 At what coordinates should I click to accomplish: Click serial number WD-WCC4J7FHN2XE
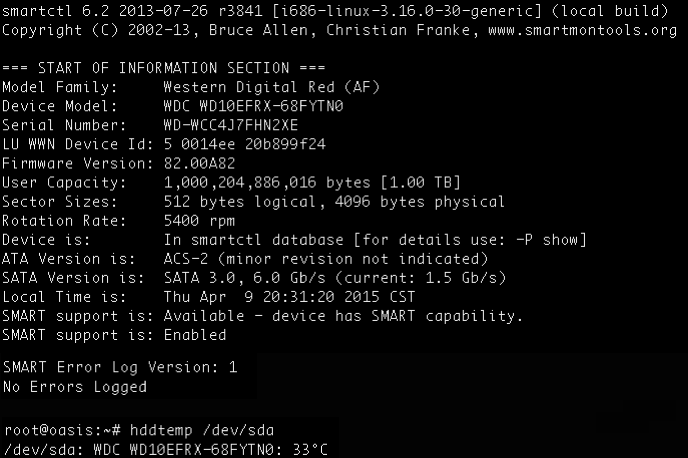(231, 125)
